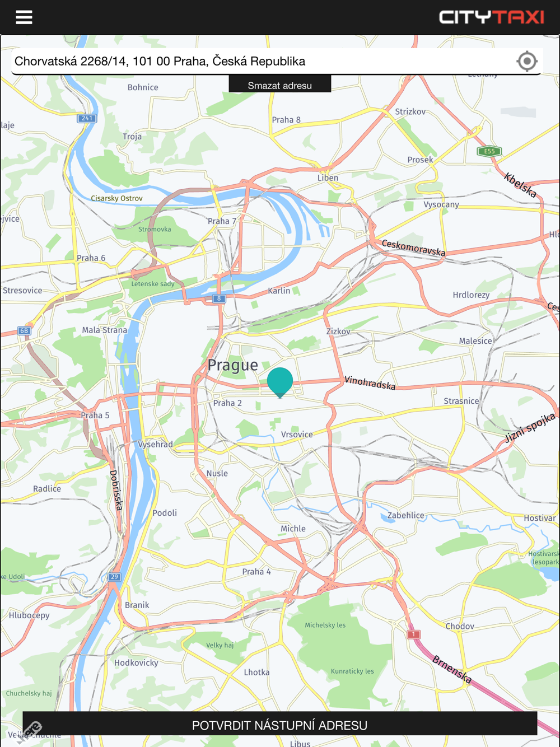This screenshot has width=560, height=747.
Task: Click the Michelsky les forest label
Action: (325, 625)
